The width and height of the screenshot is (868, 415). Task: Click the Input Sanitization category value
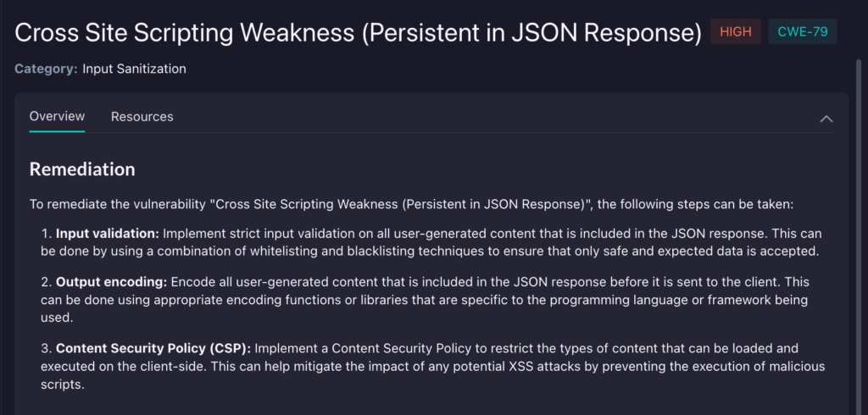134,69
